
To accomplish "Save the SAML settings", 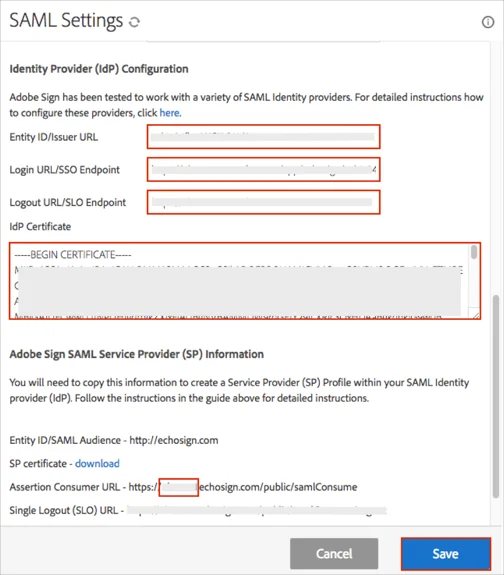I will pyautogui.click(x=446, y=553).
